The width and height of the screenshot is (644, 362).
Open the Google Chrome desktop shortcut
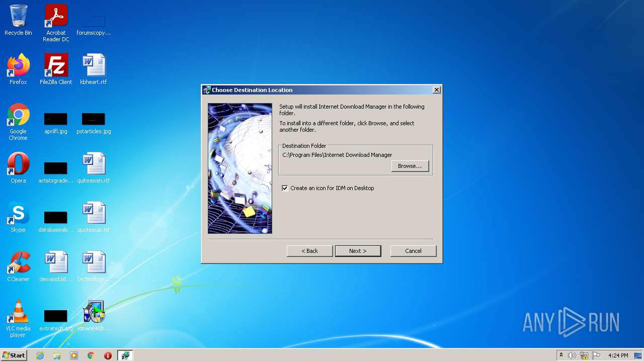pyautogui.click(x=18, y=122)
